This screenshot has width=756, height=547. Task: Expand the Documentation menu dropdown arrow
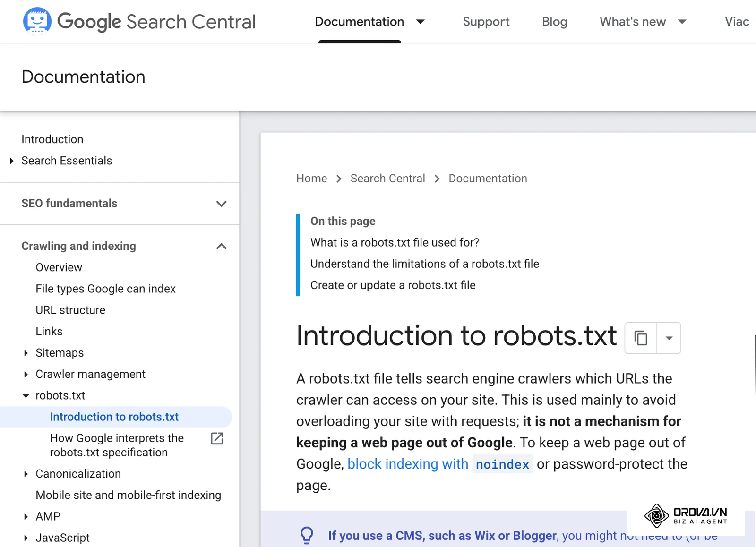pos(420,22)
